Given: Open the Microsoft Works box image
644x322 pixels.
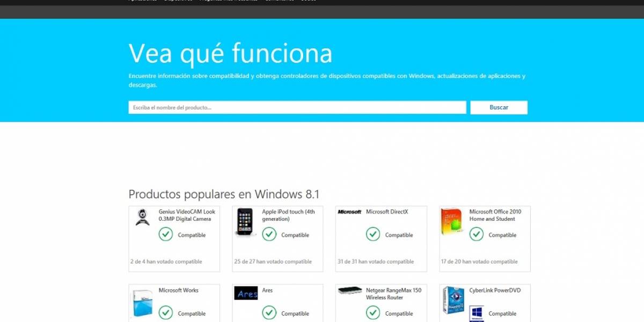Looking at the screenshot, I should click(142, 303).
